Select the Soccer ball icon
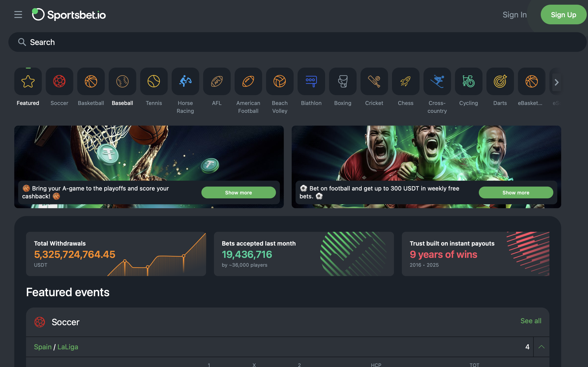The image size is (588, 367). (60, 81)
